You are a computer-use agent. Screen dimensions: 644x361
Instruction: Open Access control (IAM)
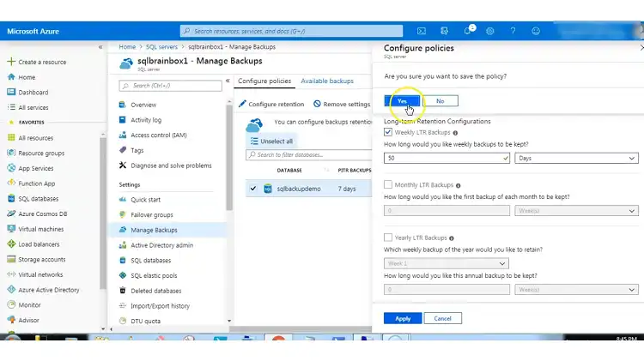[x=159, y=135]
